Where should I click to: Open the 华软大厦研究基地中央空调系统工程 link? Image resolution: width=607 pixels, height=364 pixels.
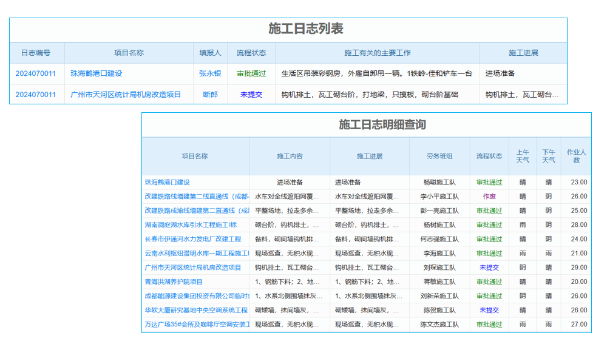[x=194, y=311]
